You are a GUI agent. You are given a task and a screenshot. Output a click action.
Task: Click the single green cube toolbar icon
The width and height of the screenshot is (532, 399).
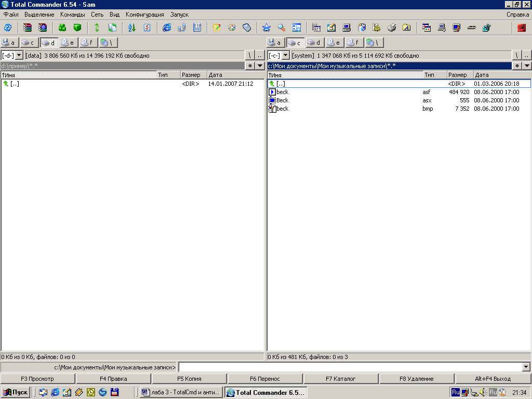pyautogui.click(x=77, y=28)
